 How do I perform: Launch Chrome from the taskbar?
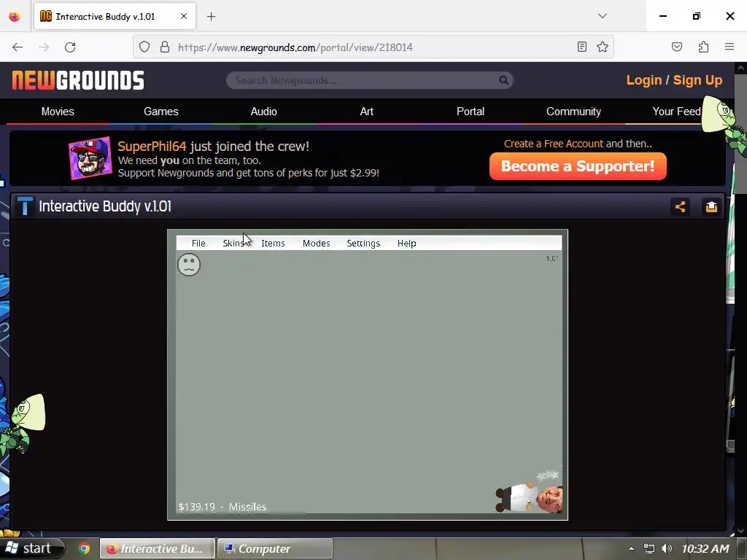[85, 548]
